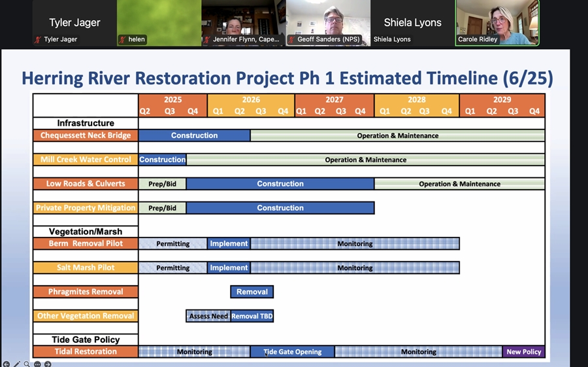Select Jennifer Flynn's video tile
Screen dimensions: 588x367
244,23
